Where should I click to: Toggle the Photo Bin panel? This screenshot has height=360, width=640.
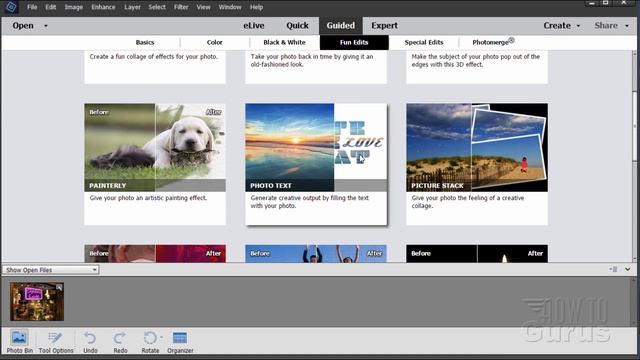pos(19,341)
